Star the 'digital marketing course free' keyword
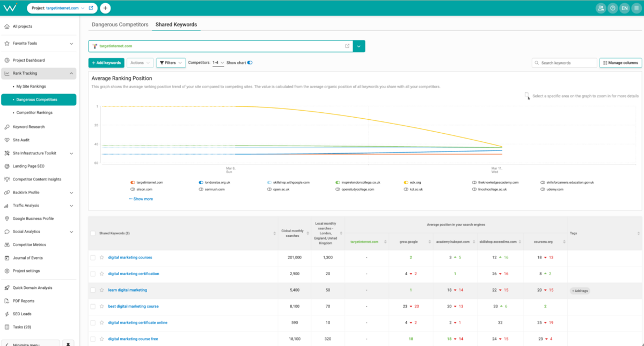The image size is (644, 346). click(x=102, y=339)
